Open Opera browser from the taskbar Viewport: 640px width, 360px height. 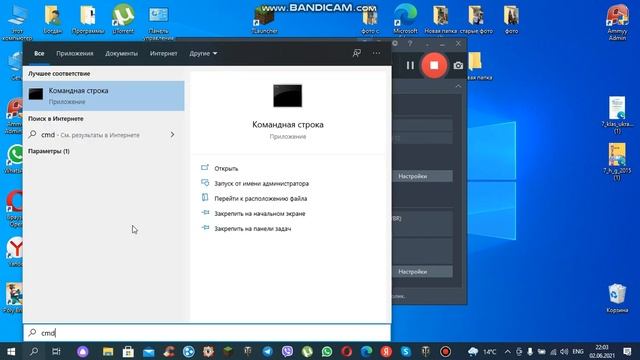click(x=347, y=351)
